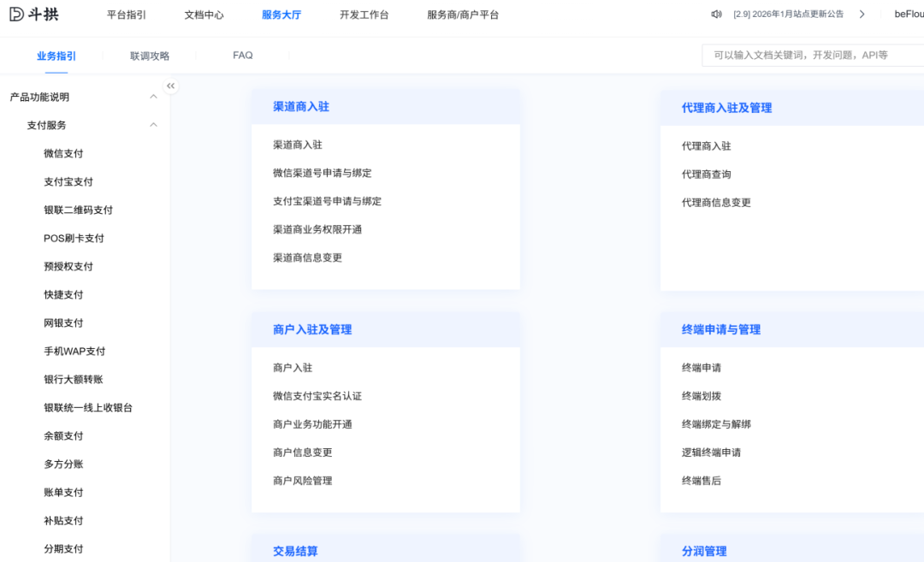
Task: Open the 终端划拨 link
Action: coord(702,396)
